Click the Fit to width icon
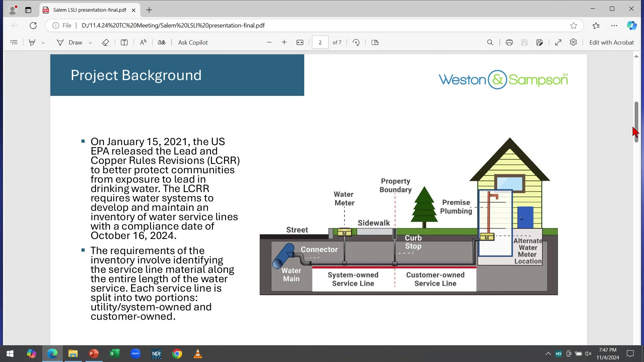 click(300, 43)
